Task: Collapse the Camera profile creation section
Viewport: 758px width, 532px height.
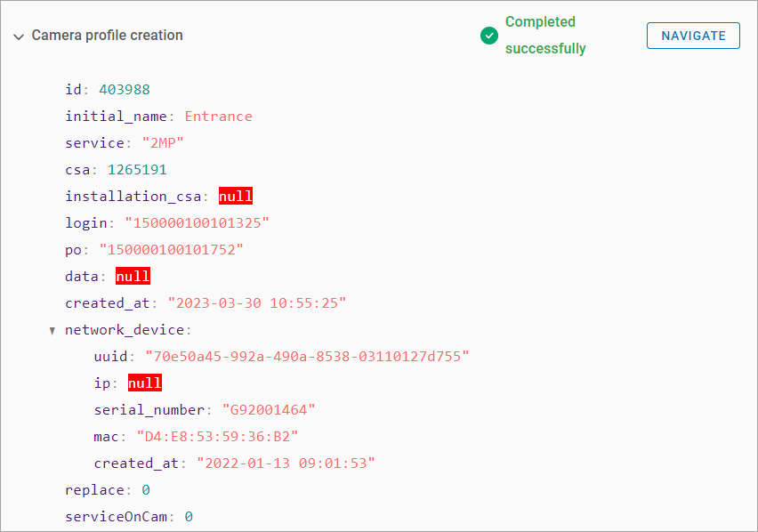Action: pyautogui.click(x=18, y=36)
